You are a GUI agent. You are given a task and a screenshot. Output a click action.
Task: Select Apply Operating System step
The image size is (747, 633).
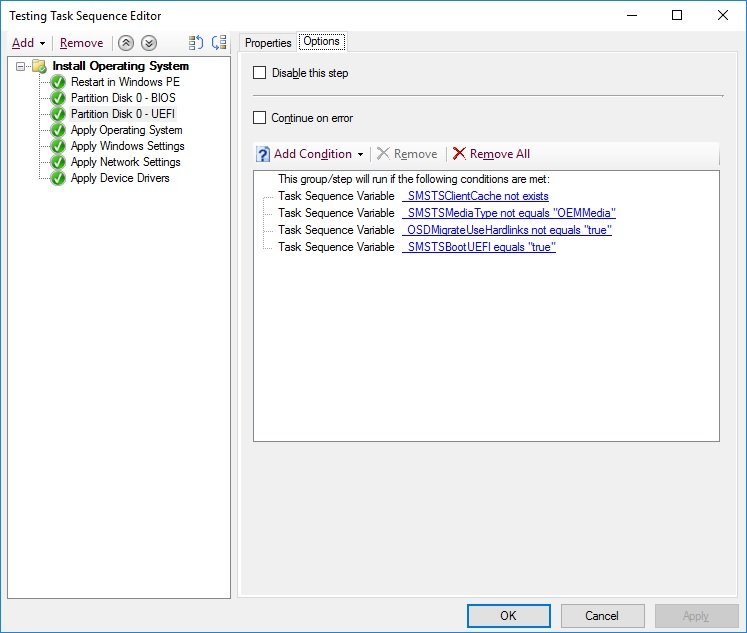click(x=126, y=130)
